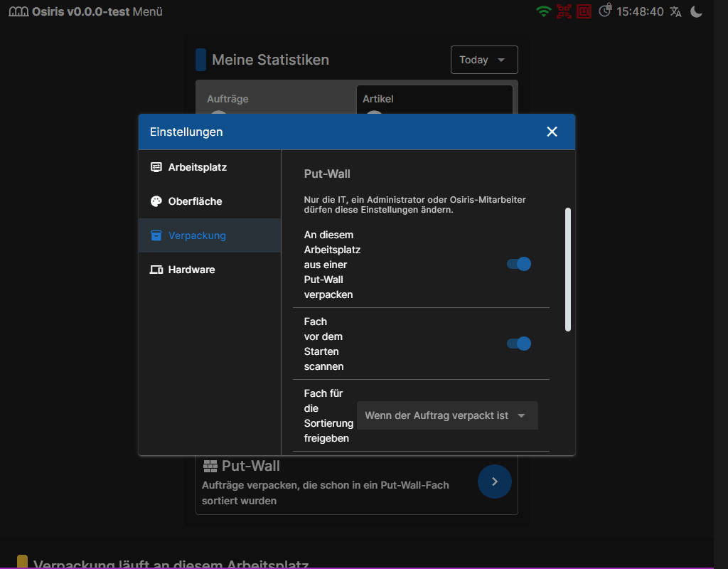Viewport: 728px width, 569px height.
Task: Toggle the Put-Wall packing switch for this workstation
Action: (518, 264)
